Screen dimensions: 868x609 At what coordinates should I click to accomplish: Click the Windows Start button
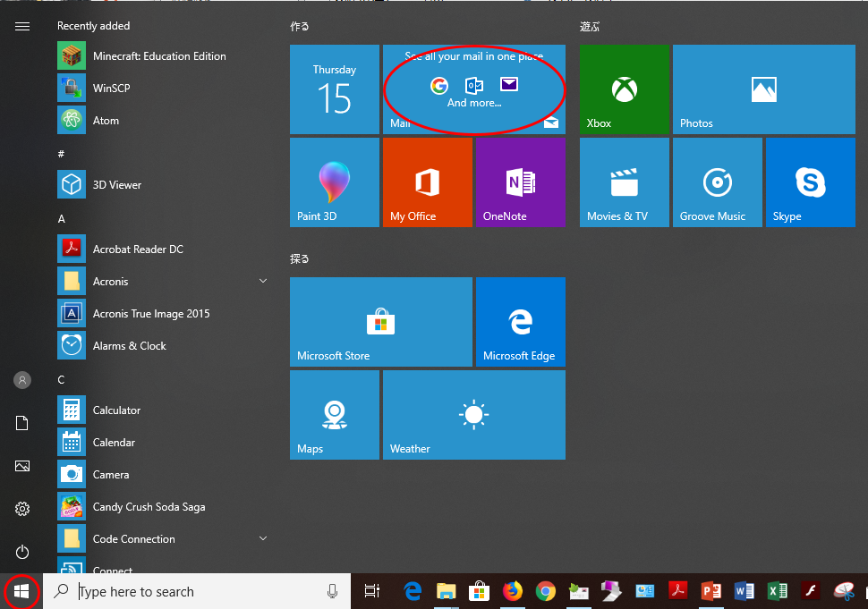(21, 591)
